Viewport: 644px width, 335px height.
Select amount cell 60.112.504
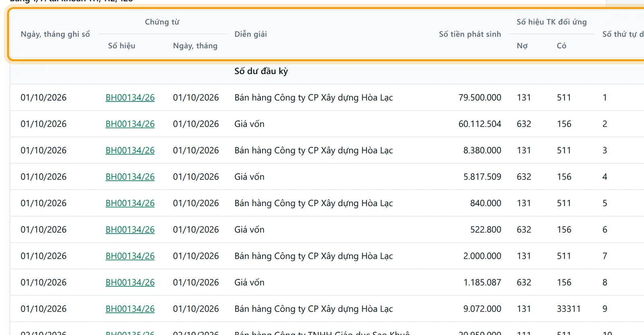click(x=480, y=124)
